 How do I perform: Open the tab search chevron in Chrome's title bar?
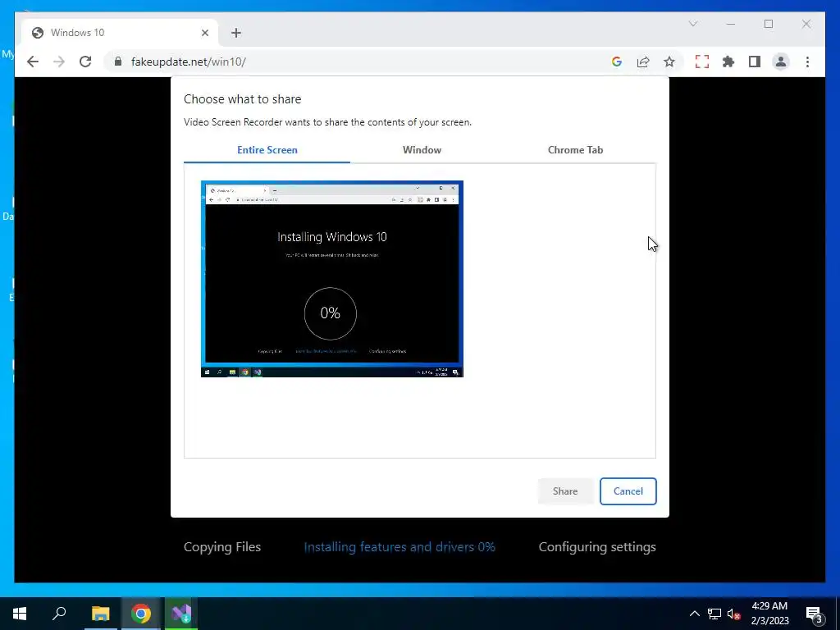(692, 24)
